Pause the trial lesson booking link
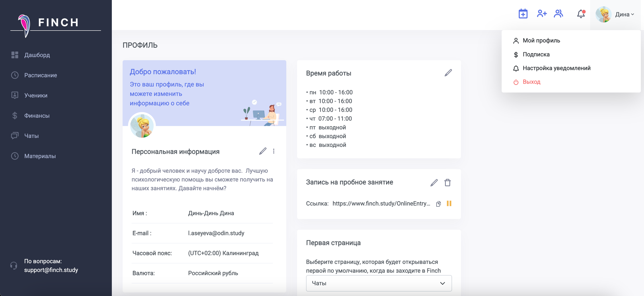The height and width of the screenshot is (296, 644). pyautogui.click(x=449, y=203)
